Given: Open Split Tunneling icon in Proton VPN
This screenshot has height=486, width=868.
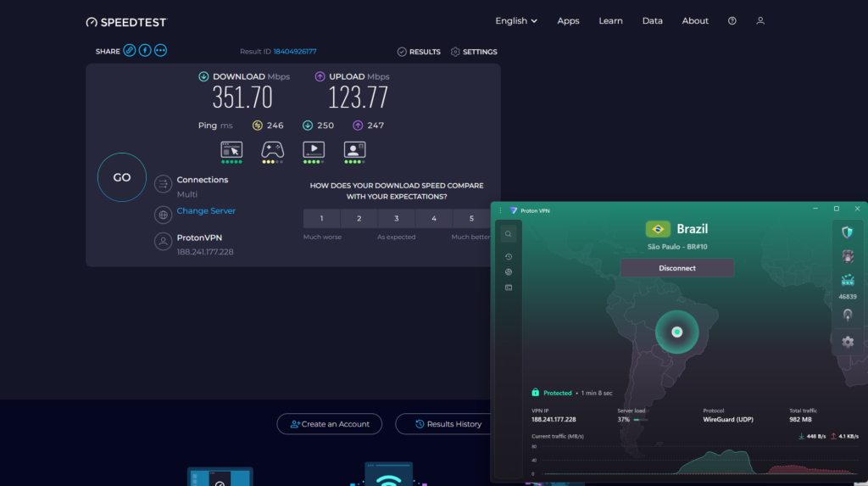Looking at the screenshot, I should point(848,315).
